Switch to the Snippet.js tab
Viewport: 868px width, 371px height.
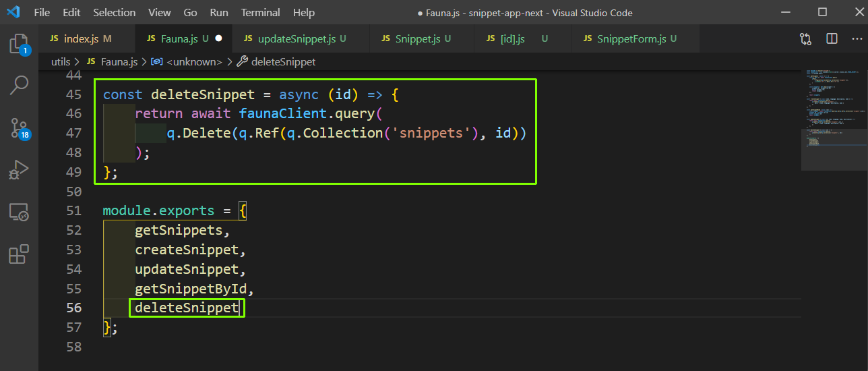pyautogui.click(x=422, y=39)
